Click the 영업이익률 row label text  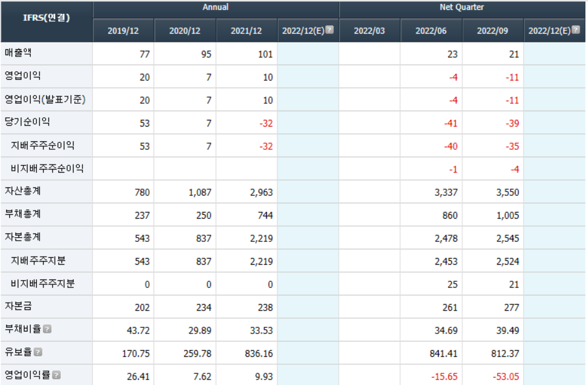(x=27, y=375)
